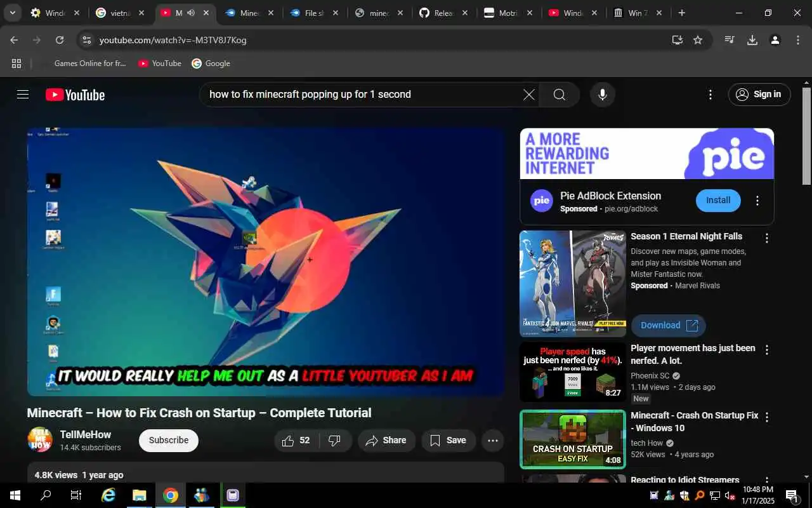The image size is (812, 508).
Task: Open Chrome tab search dropdown
Action: 12,13
